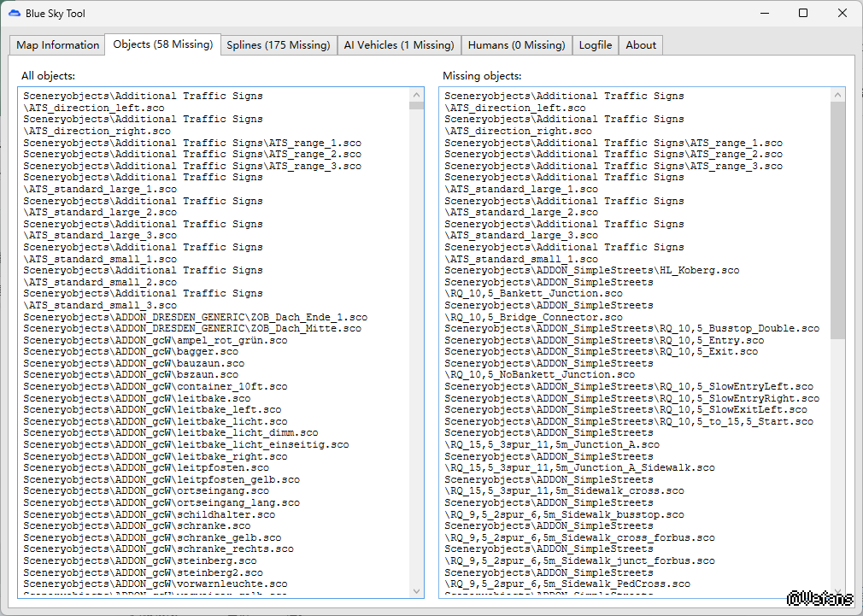Screen dimensions: 863x616
Task: Click the All objects scrollbar thumb
Action: (416, 106)
